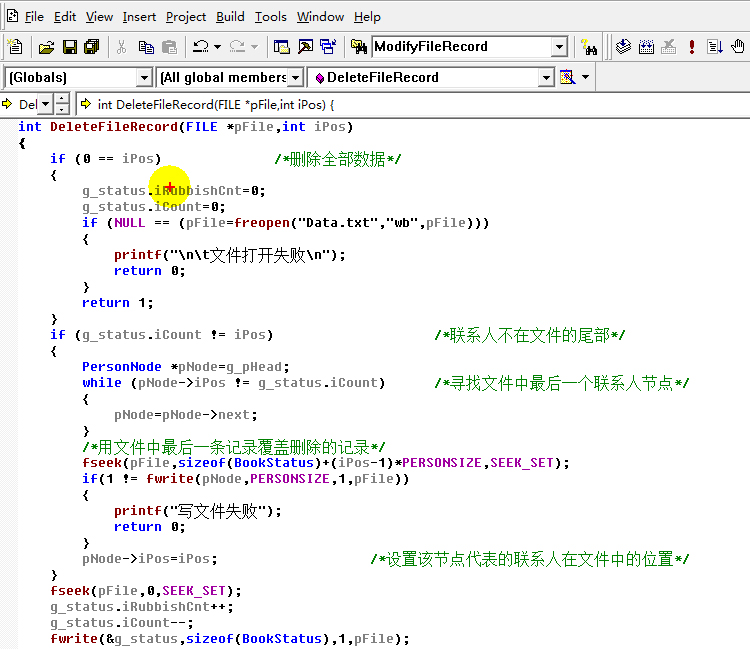This screenshot has width=750, height=649.
Task: Click the if(1 != fwrite(pNode,PERSONSIZE,1,pFile)) line
Action: pyautogui.click(x=246, y=479)
